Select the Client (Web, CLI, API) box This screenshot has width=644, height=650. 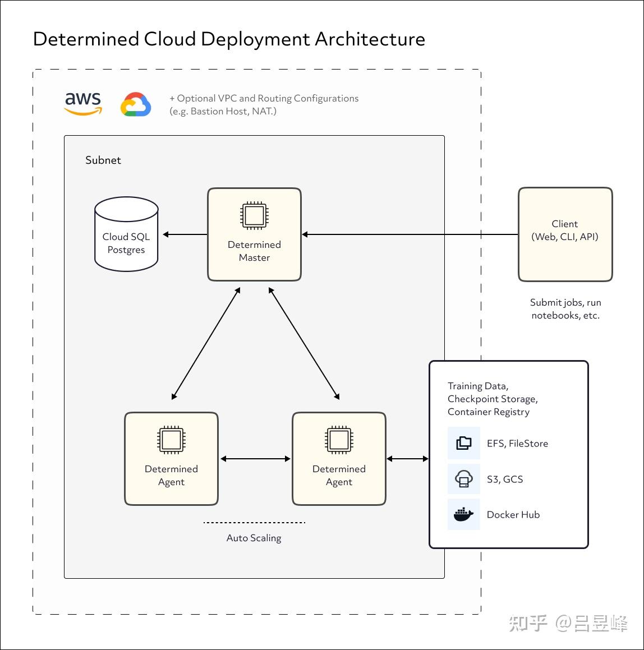[x=565, y=234]
